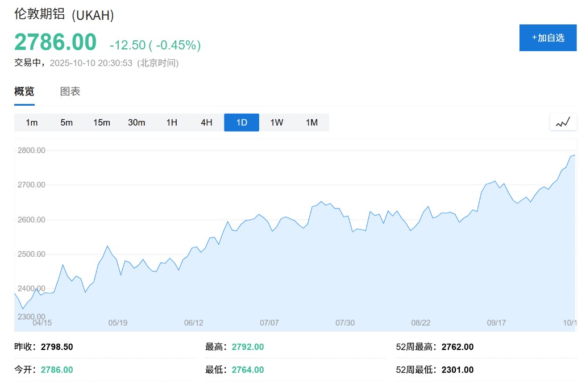Switch to the 图表 tab
This screenshot has width=582, height=392.
tap(70, 91)
